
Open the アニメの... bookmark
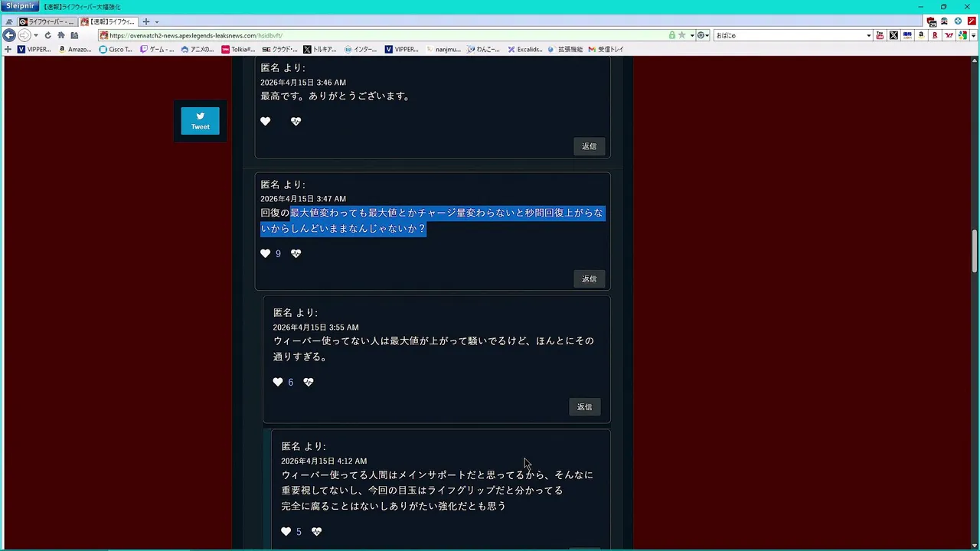click(x=198, y=49)
